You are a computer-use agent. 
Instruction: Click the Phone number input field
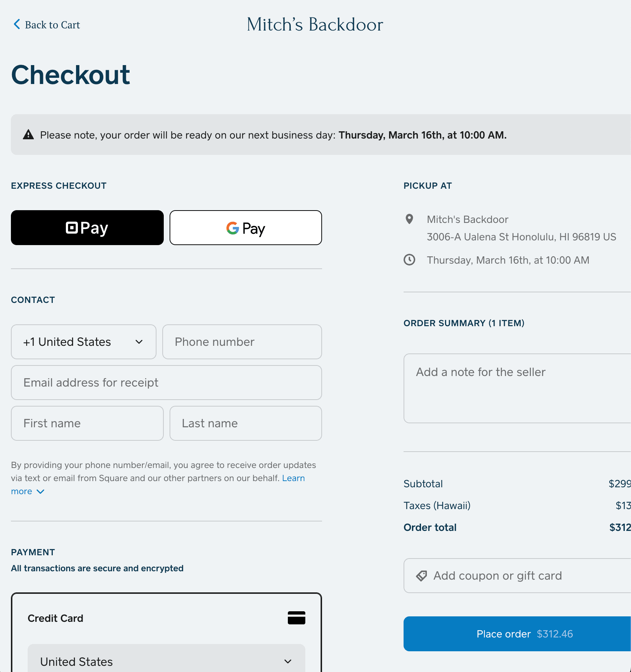(242, 341)
